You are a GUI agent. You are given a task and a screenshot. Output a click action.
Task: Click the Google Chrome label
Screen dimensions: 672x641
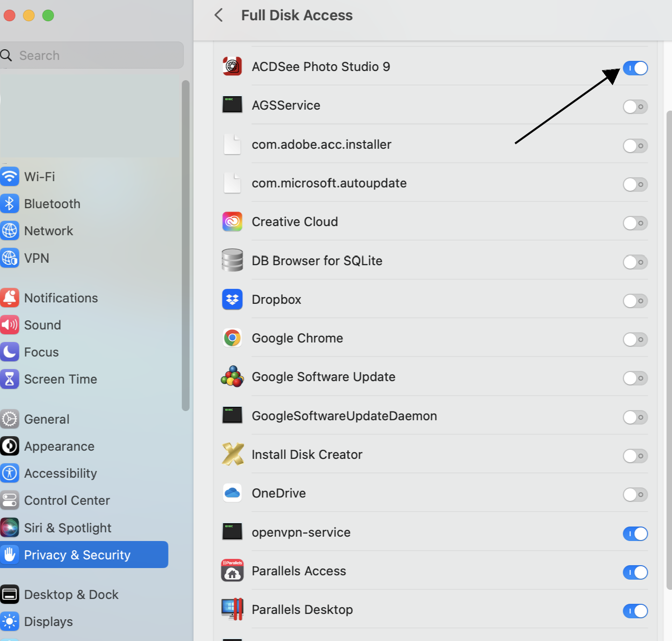click(297, 338)
